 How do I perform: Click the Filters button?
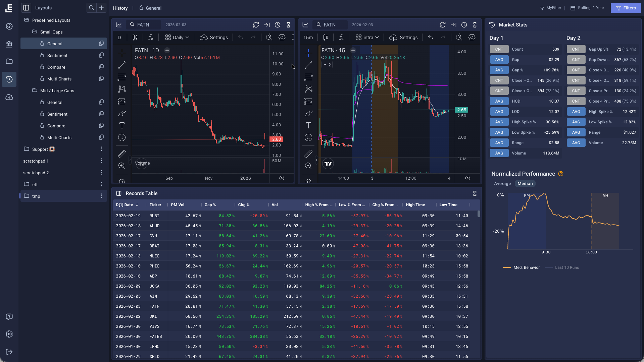(x=626, y=8)
